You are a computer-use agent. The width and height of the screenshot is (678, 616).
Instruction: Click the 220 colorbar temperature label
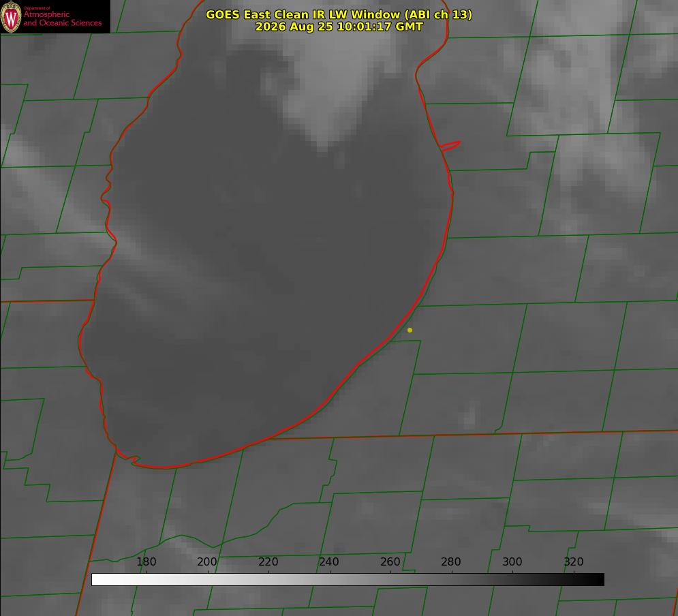click(268, 561)
